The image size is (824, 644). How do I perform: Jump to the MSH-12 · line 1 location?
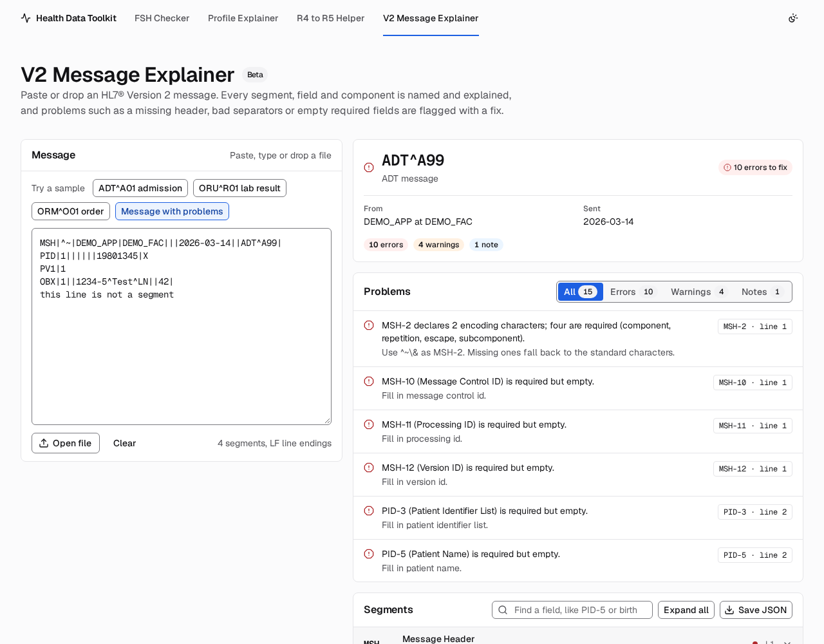coord(753,469)
